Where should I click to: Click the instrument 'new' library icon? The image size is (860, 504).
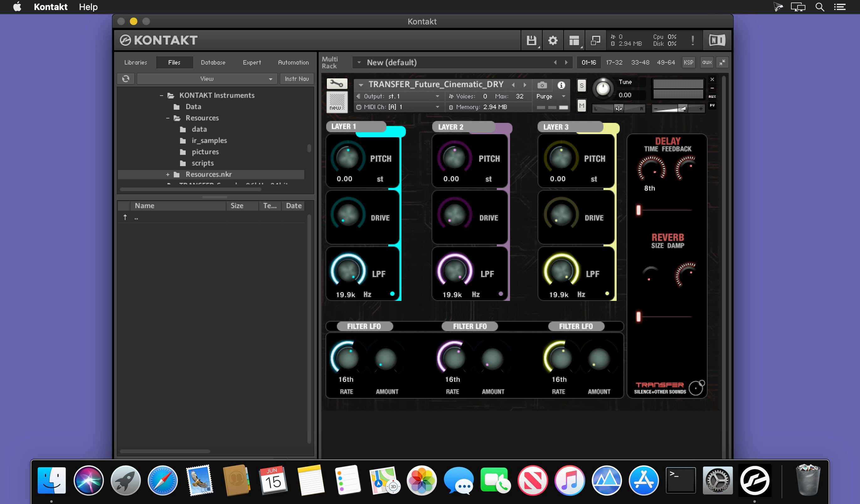coord(337,102)
